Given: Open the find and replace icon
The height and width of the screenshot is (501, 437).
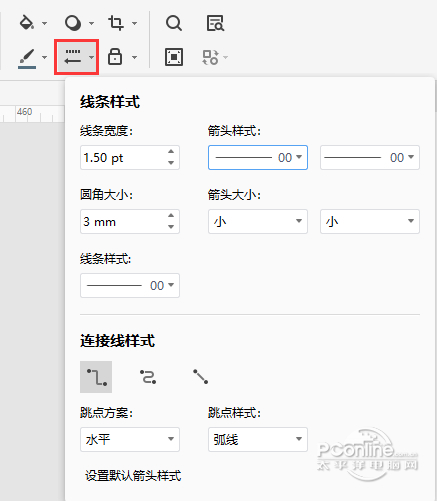Looking at the screenshot, I should click(215, 23).
